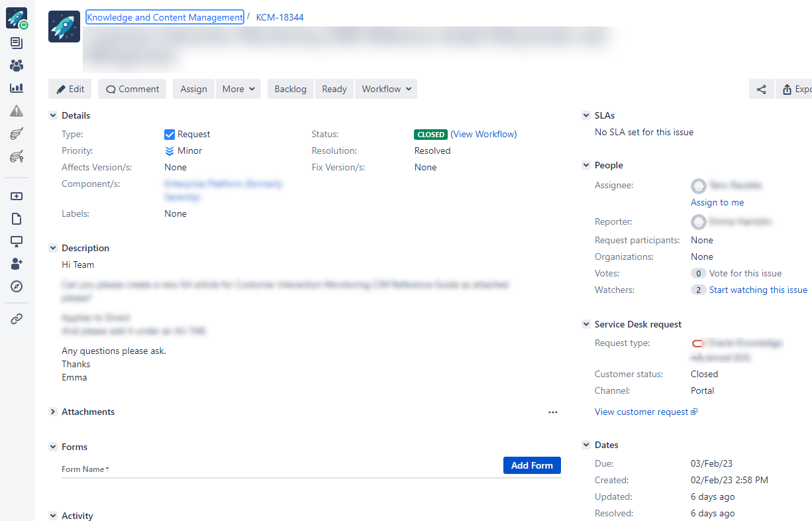Click the chain link shortcut icon
This screenshot has height=521, width=812.
[17, 319]
